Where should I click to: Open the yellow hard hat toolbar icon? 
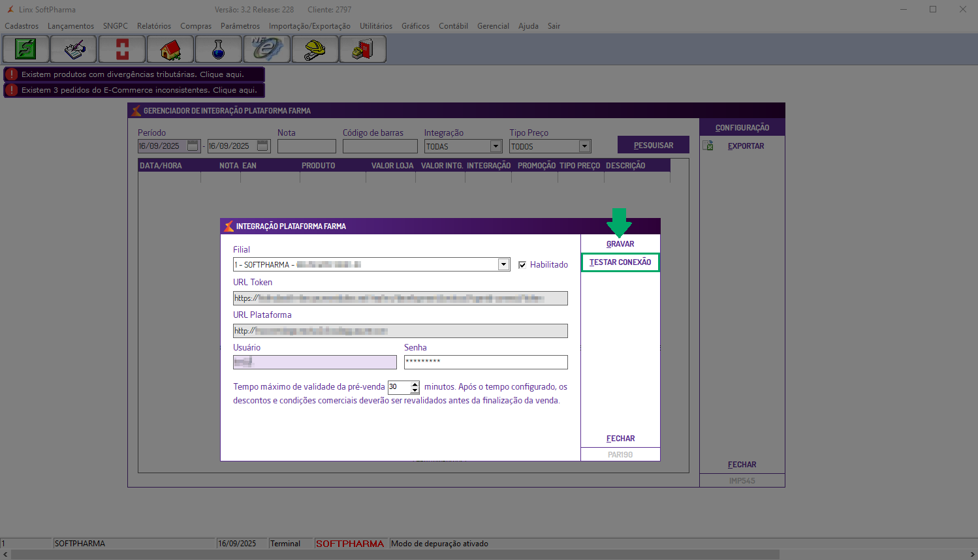pyautogui.click(x=315, y=49)
